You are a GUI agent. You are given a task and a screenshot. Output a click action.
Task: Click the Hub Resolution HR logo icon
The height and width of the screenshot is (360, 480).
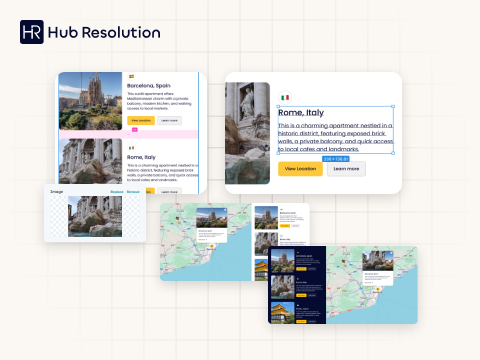pos(32,32)
